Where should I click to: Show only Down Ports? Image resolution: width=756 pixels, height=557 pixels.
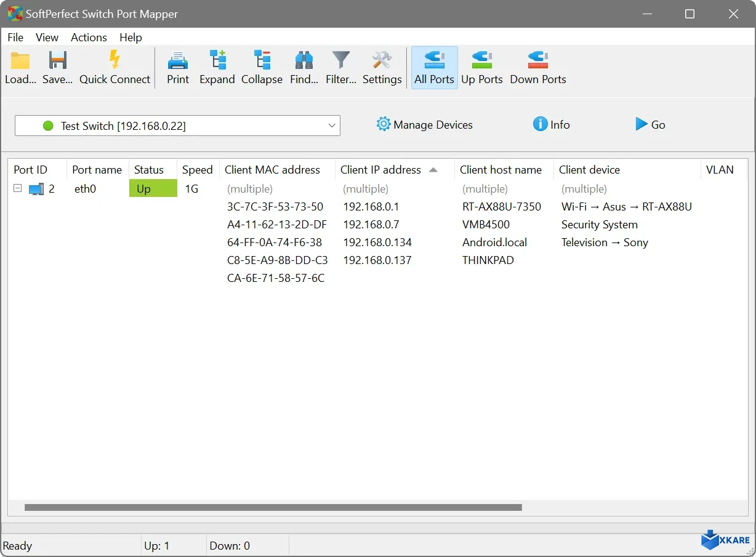point(538,68)
